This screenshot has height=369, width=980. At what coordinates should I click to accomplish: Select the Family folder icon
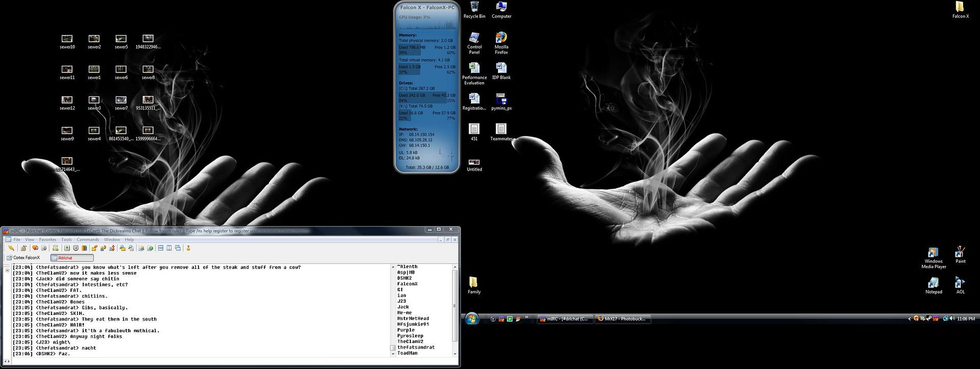click(474, 286)
